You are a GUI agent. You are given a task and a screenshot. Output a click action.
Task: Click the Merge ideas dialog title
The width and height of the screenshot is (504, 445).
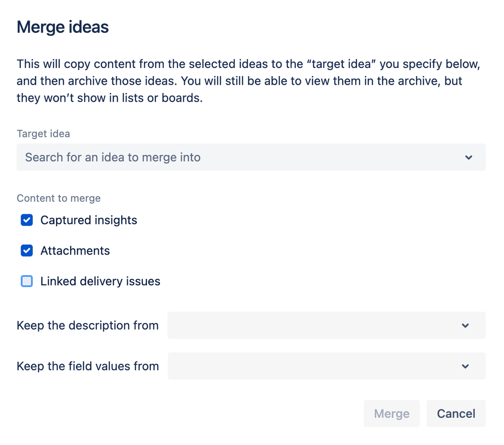coord(63,27)
